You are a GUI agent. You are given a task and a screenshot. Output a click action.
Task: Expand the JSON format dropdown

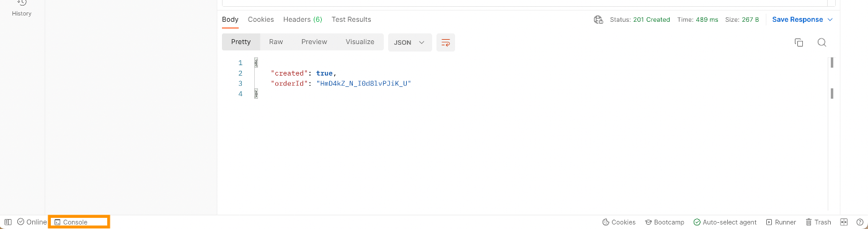[409, 42]
